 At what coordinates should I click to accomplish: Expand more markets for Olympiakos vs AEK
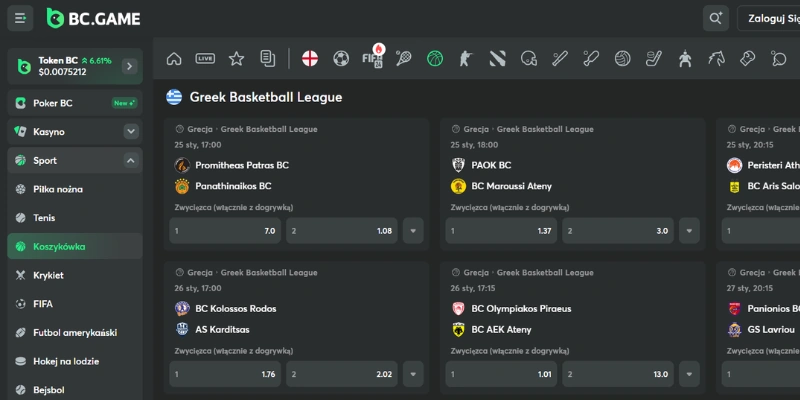pyautogui.click(x=689, y=374)
